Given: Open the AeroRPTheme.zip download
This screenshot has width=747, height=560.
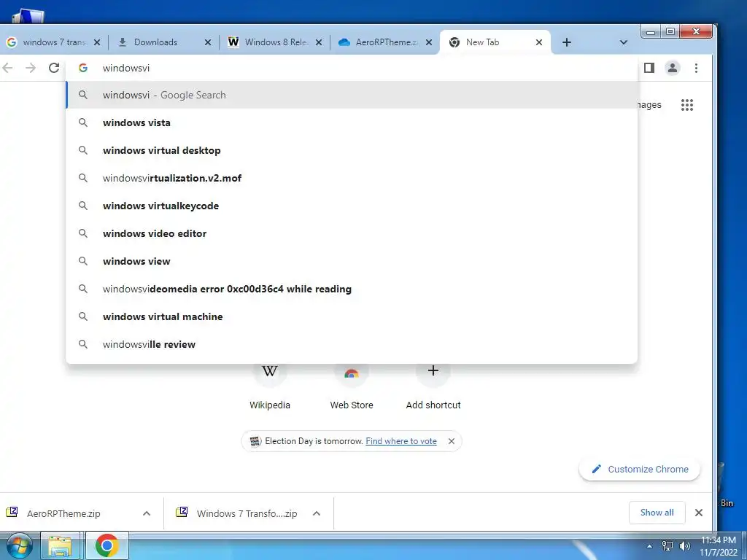Looking at the screenshot, I should pyautogui.click(x=64, y=513).
